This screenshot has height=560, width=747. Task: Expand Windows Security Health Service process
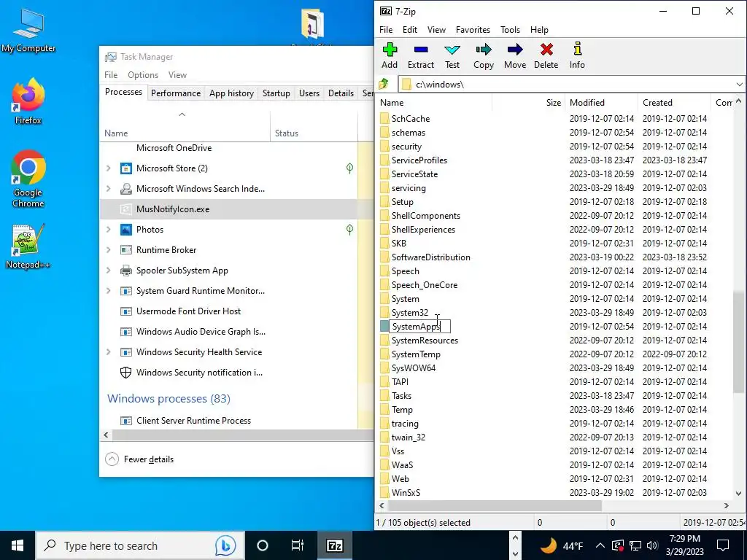coord(109,352)
